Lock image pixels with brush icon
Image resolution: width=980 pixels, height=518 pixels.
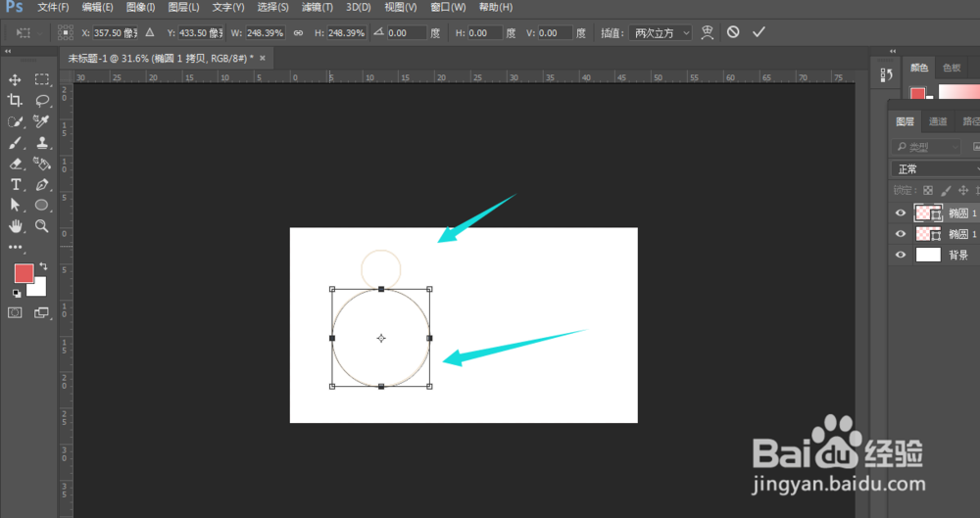(x=946, y=191)
